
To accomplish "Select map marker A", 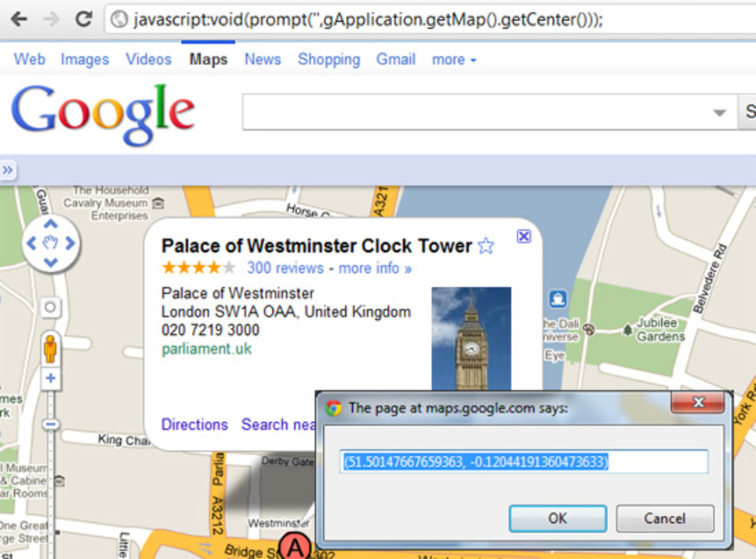I will point(295,546).
